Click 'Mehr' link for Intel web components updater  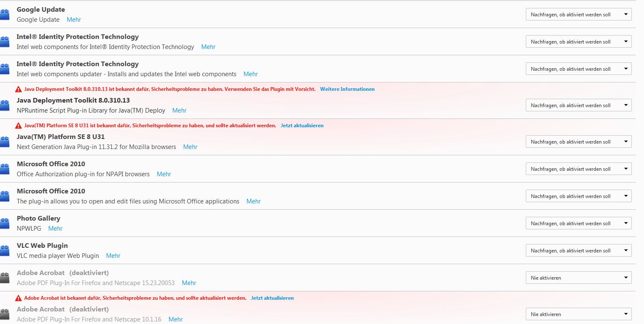tap(251, 74)
